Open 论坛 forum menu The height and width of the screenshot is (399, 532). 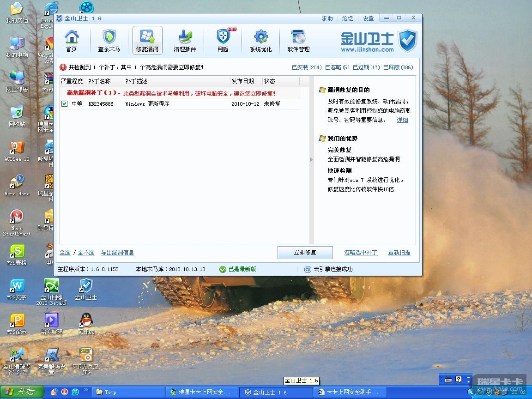pos(347,18)
